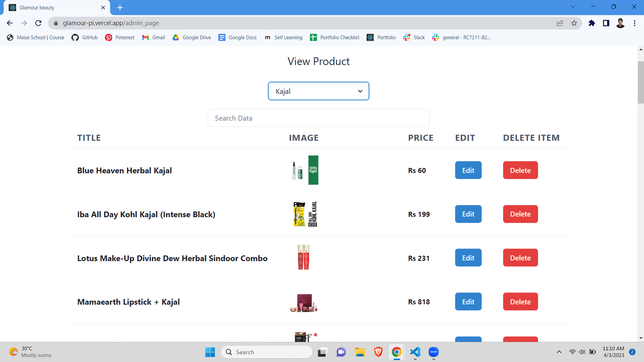Open the Kajal category dropdown
Viewport: 644px width, 362px height.
[x=318, y=91]
